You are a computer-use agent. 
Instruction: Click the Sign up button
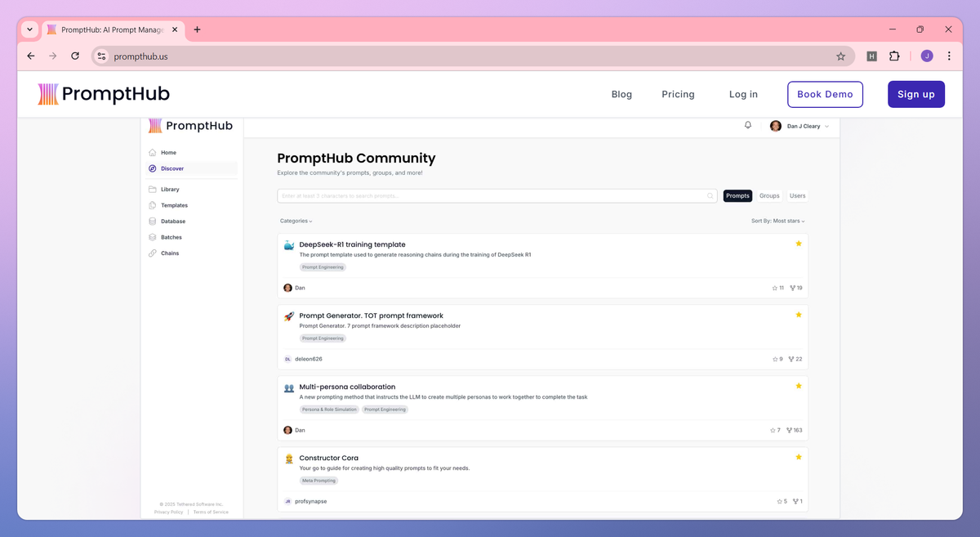tap(916, 94)
